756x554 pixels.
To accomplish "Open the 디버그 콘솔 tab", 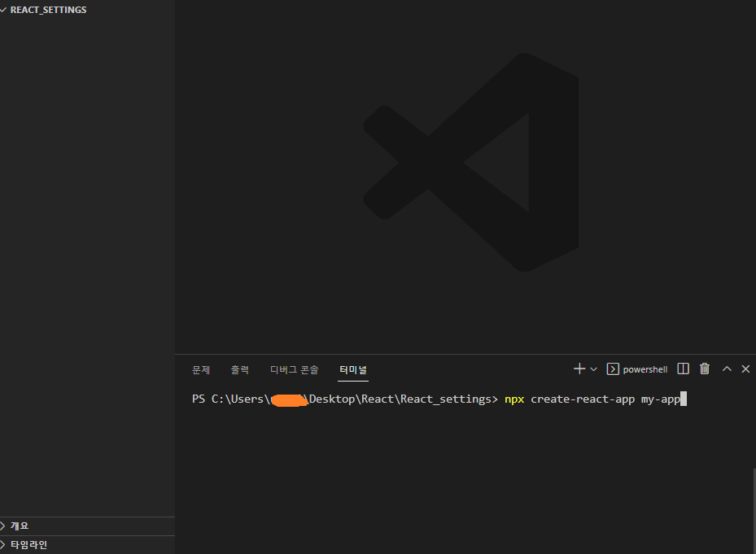I will (x=294, y=370).
